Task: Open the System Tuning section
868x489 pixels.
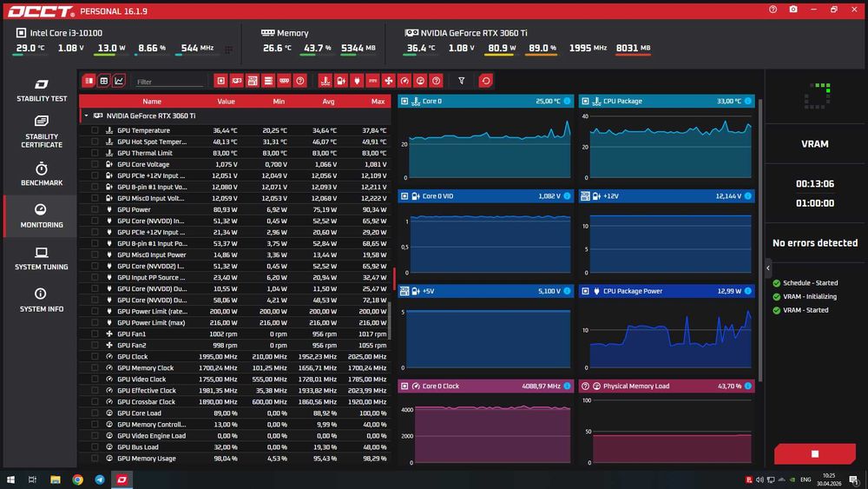Action: [x=42, y=258]
